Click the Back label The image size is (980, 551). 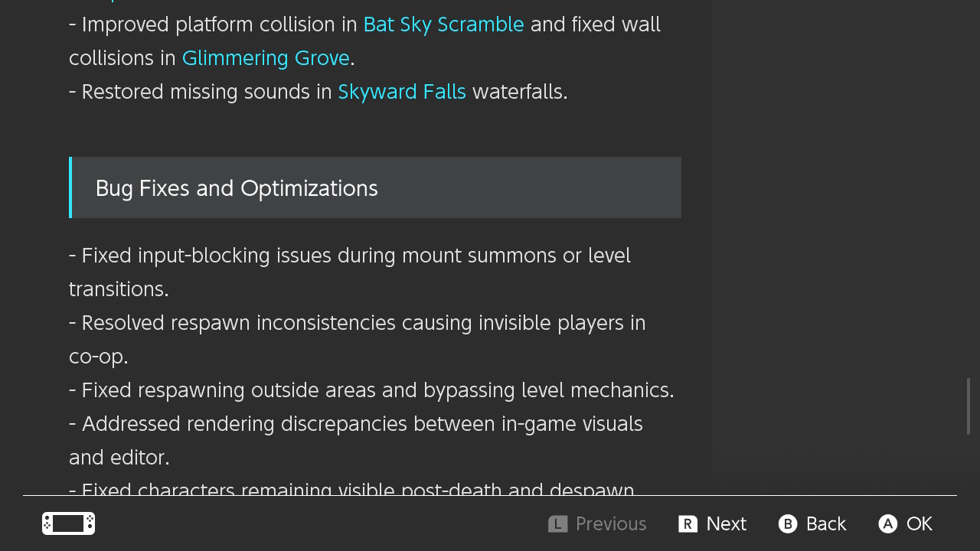click(x=825, y=523)
